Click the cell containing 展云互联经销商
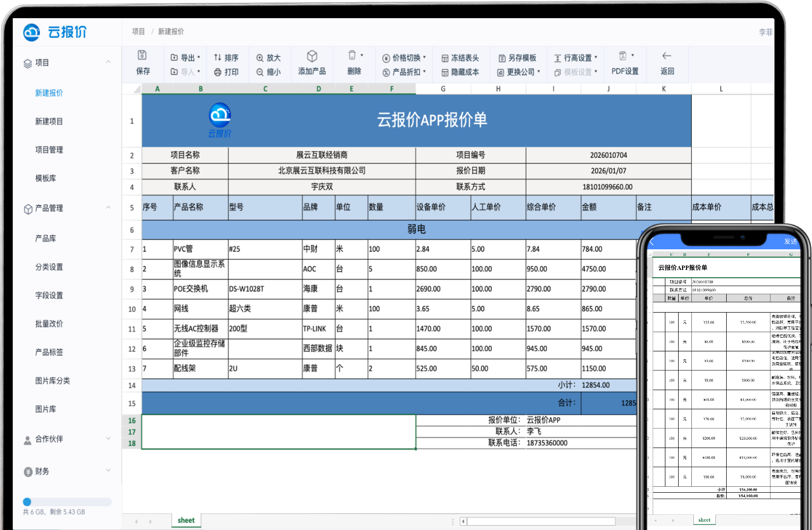 (x=322, y=155)
